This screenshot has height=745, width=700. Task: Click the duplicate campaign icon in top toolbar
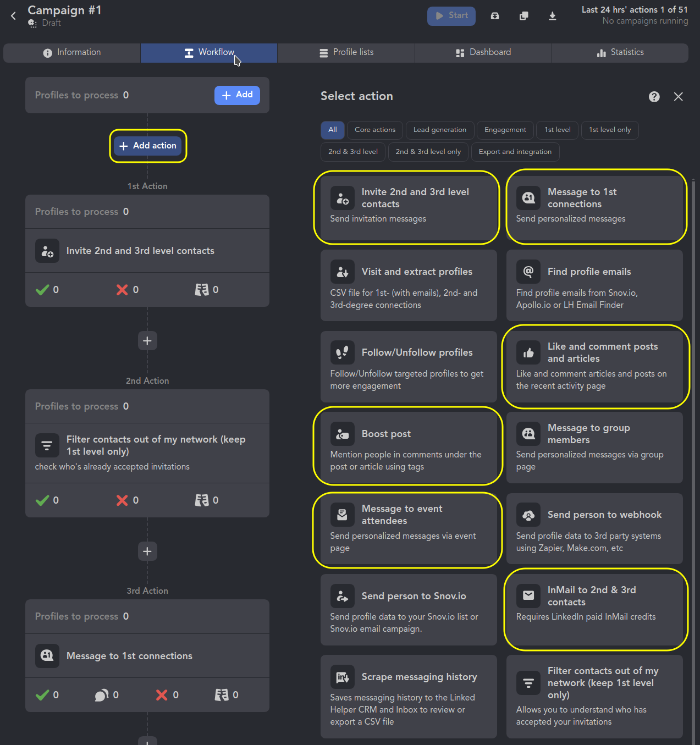click(523, 16)
